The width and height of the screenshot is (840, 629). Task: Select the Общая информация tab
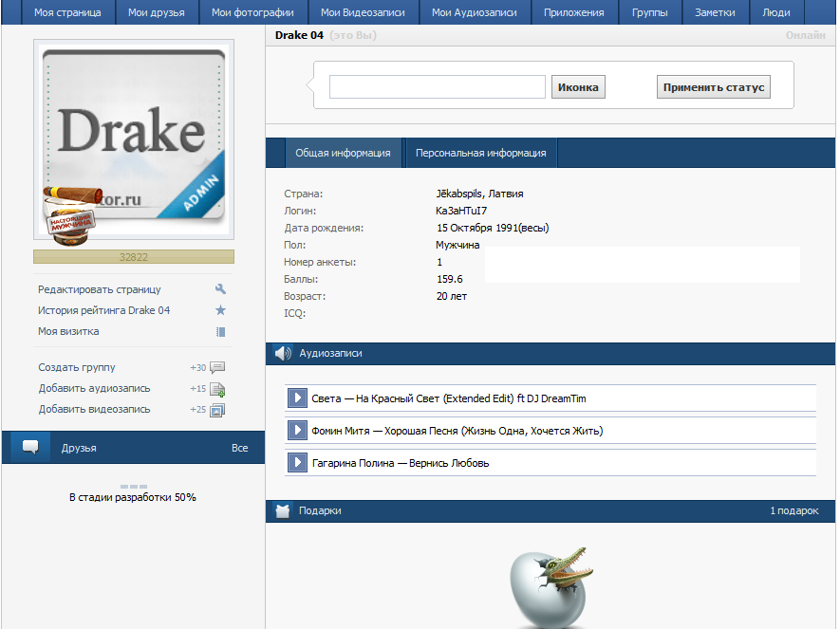(343, 153)
